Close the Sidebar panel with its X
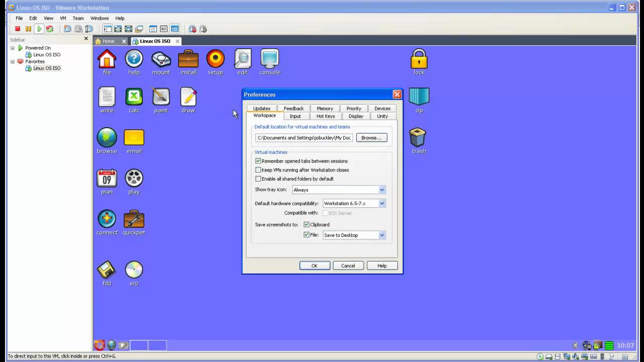Viewport: 644px width, 362px height. (86, 39)
